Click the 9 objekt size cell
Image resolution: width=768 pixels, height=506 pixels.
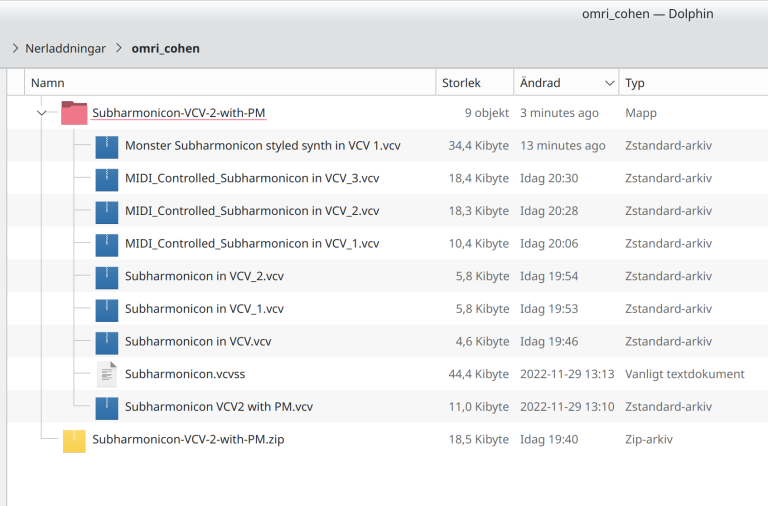487,113
